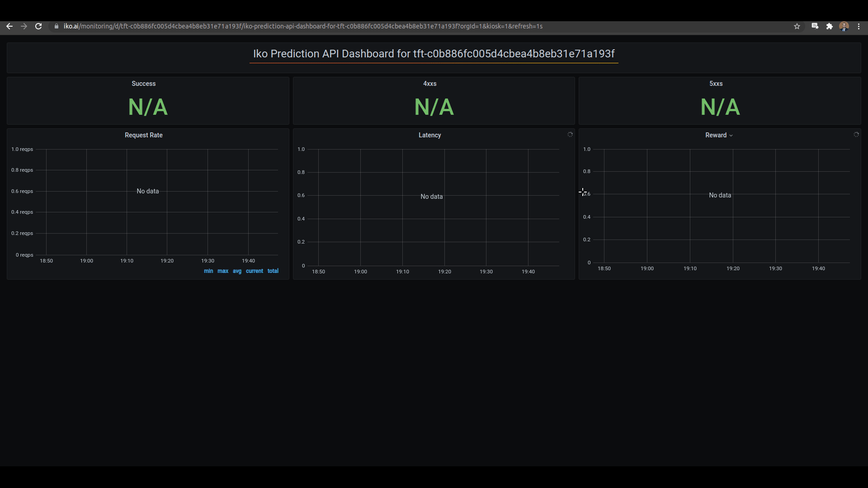
Task: Open the Success panel title menu
Action: pos(143,84)
